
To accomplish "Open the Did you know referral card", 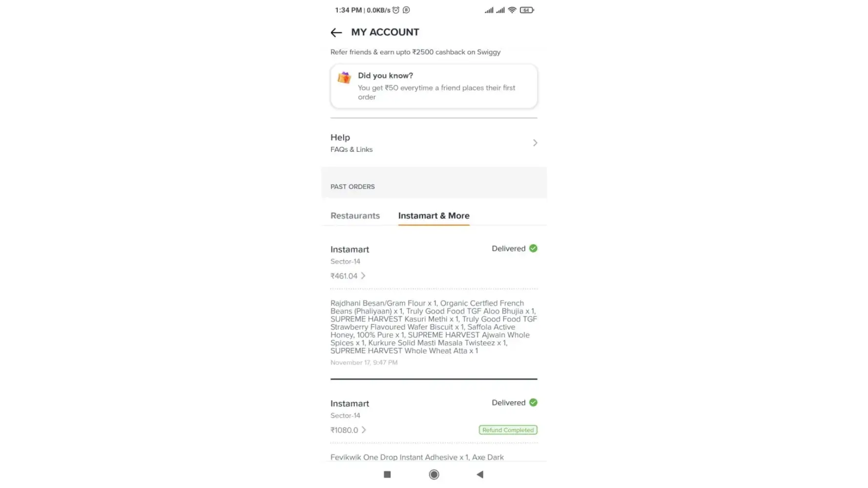I will [434, 86].
